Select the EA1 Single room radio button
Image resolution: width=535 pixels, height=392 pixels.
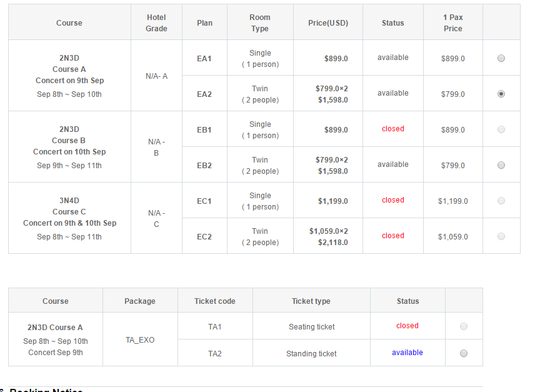501,58
